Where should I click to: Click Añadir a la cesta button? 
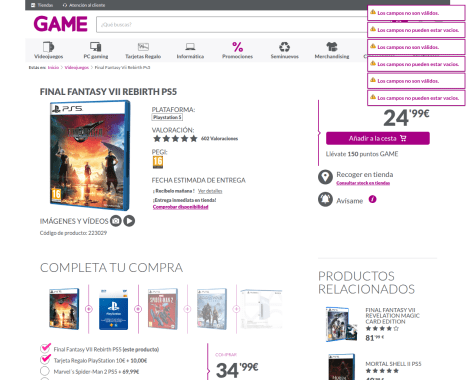(x=378, y=138)
